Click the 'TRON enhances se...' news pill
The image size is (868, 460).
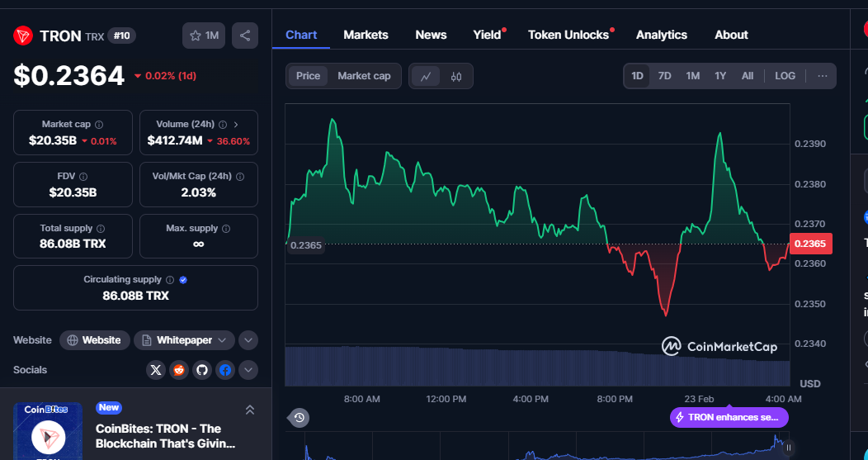point(729,417)
